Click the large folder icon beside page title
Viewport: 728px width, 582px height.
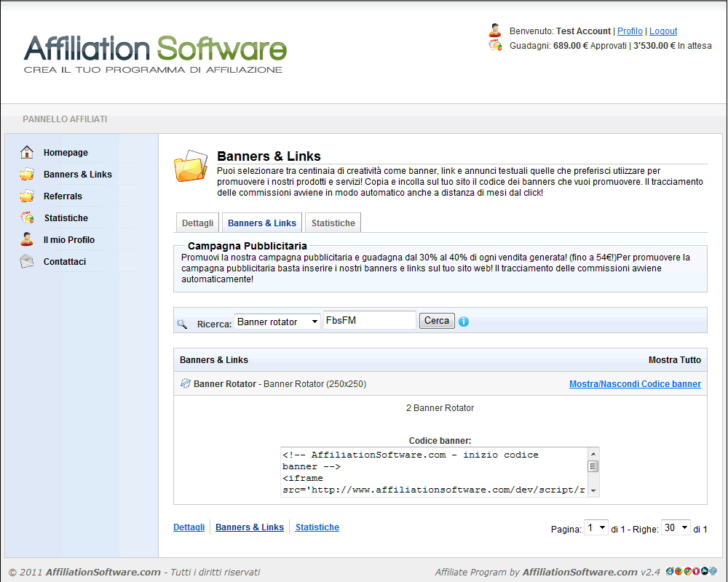click(190, 166)
